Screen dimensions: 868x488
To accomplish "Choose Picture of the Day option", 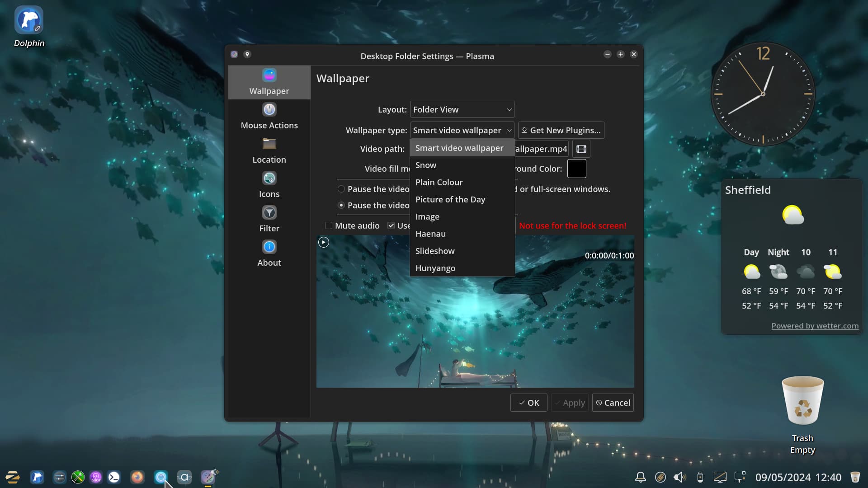I will 462,199.
